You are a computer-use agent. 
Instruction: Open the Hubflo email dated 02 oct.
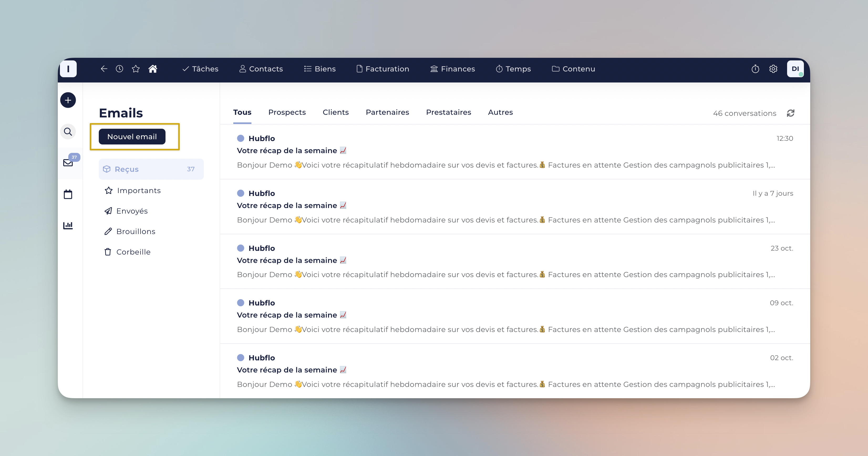tap(515, 371)
